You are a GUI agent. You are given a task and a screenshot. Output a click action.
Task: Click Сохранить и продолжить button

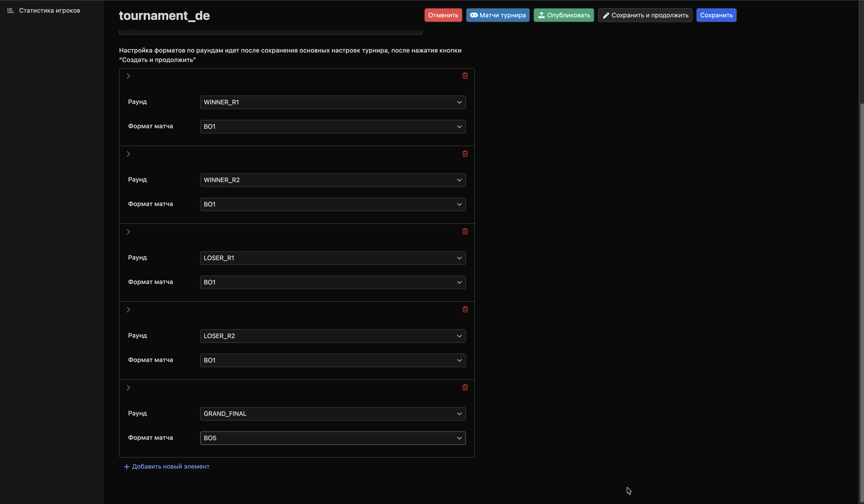point(645,15)
